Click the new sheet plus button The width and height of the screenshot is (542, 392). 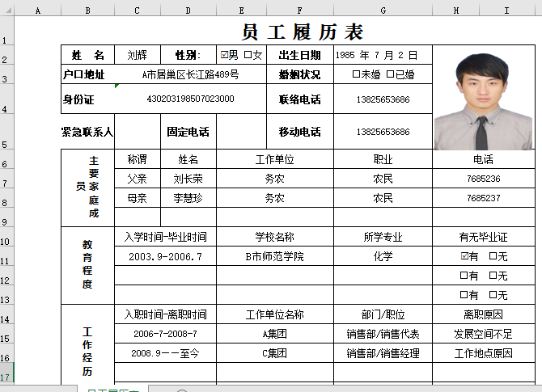coord(181,391)
